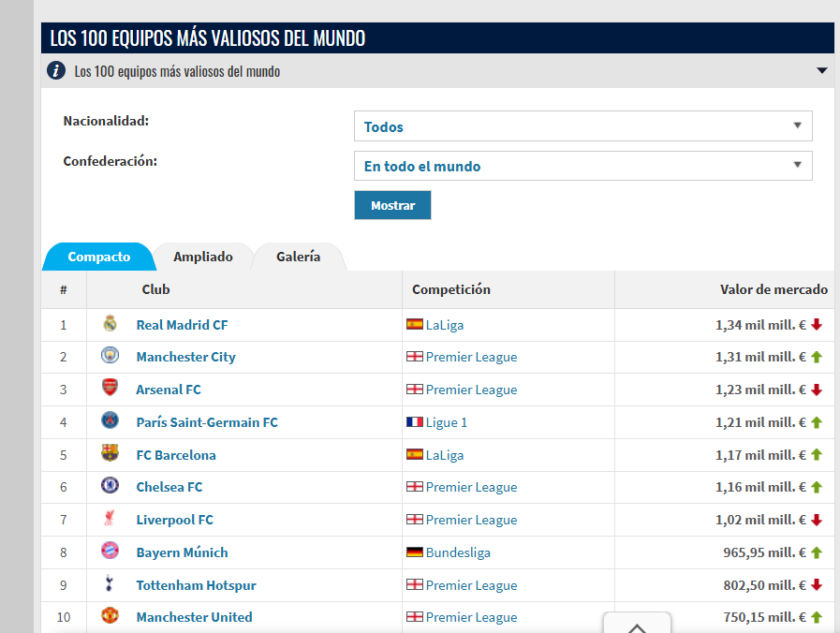Click the Liverpool FC crest
840x633 pixels.
[110, 518]
